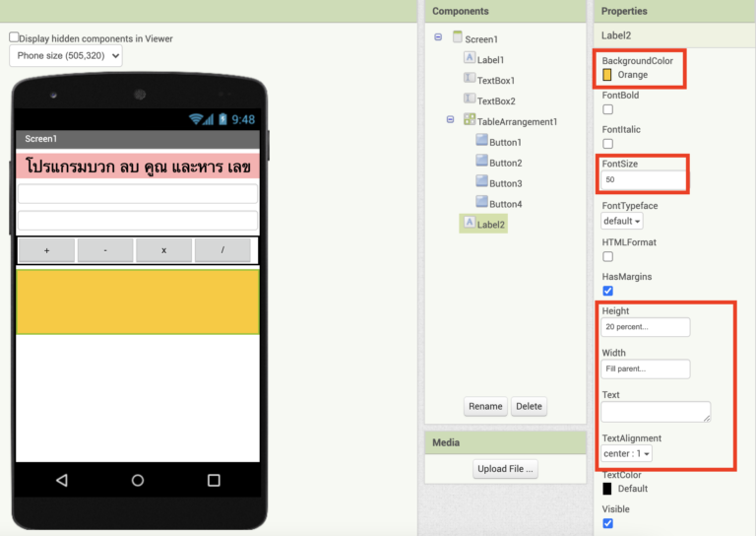This screenshot has height=536, width=756.
Task: Click the 9:48 clock text on the phone
Action: tap(243, 119)
